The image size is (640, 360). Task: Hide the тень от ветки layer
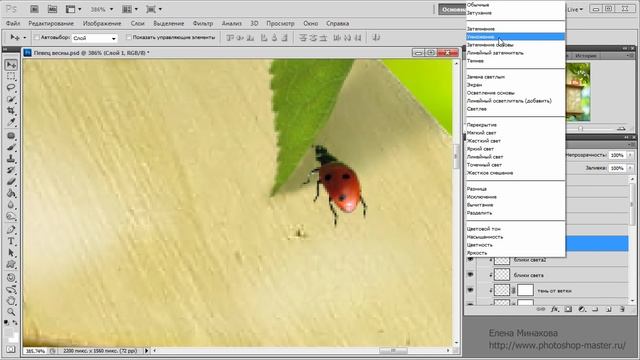470,290
